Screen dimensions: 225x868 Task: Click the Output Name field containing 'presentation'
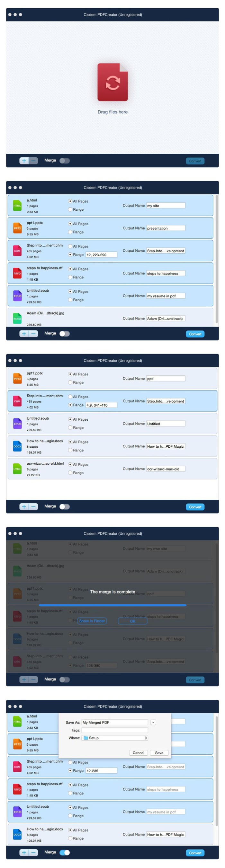[x=166, y=228]
